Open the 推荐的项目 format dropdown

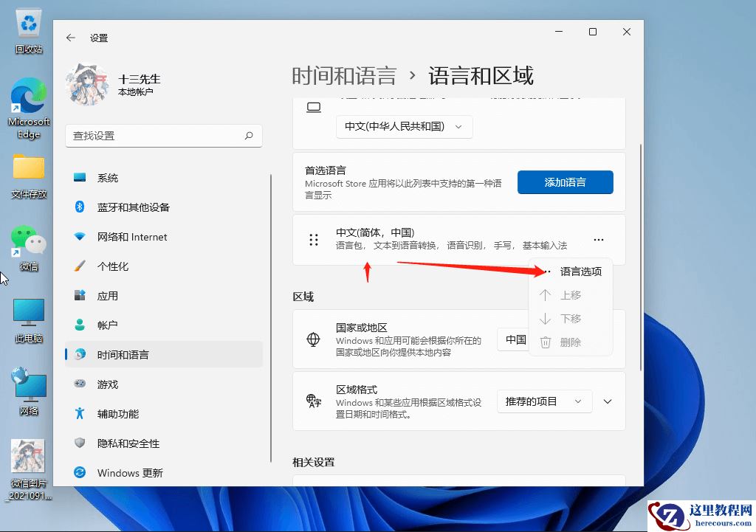click(544, 401)
